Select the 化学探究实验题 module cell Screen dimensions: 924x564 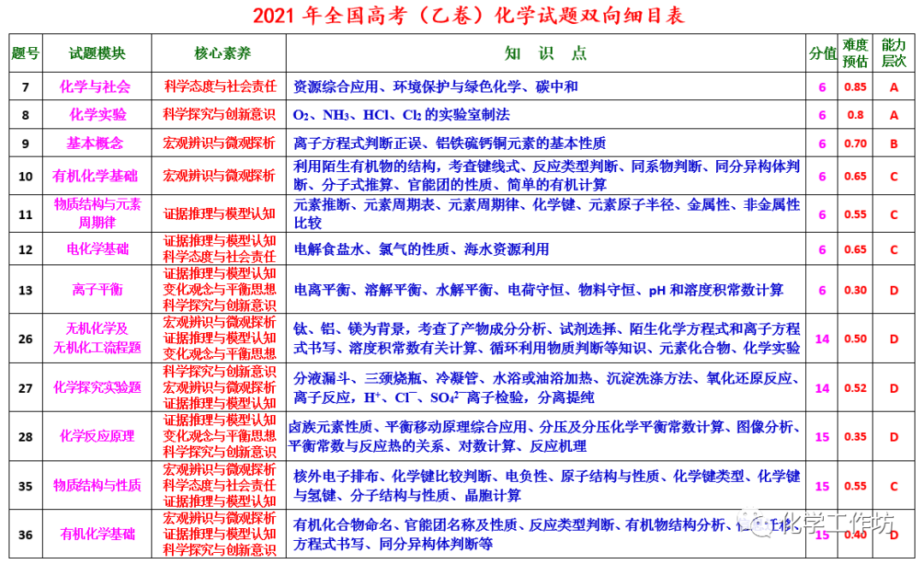point(98,387)
